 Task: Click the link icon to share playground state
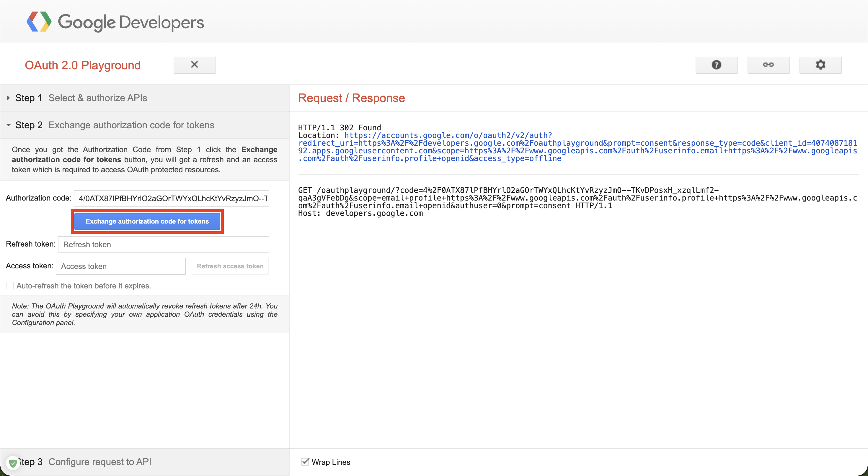point(769,65)
